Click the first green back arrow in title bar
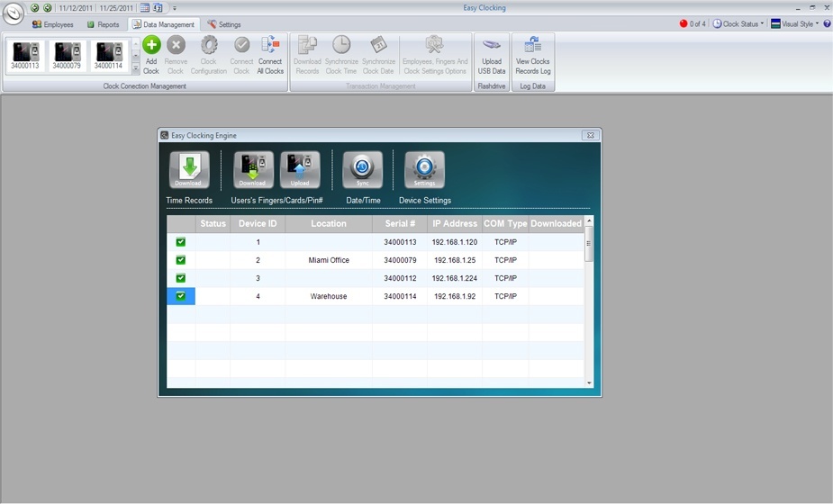This screenshot has height=504, width=833. (34, 8)
